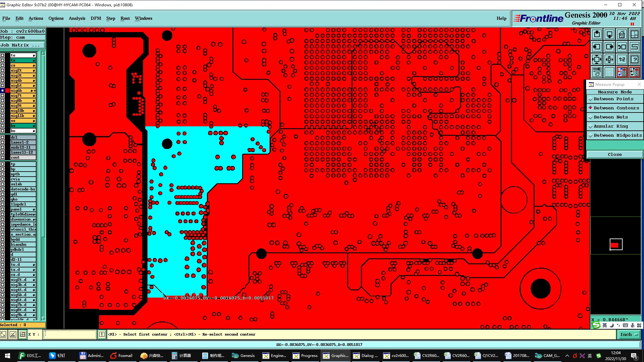Viewport: 644px width, 362px height.
Task: Click the help question mark icon
Action: [x=634, y=59]
